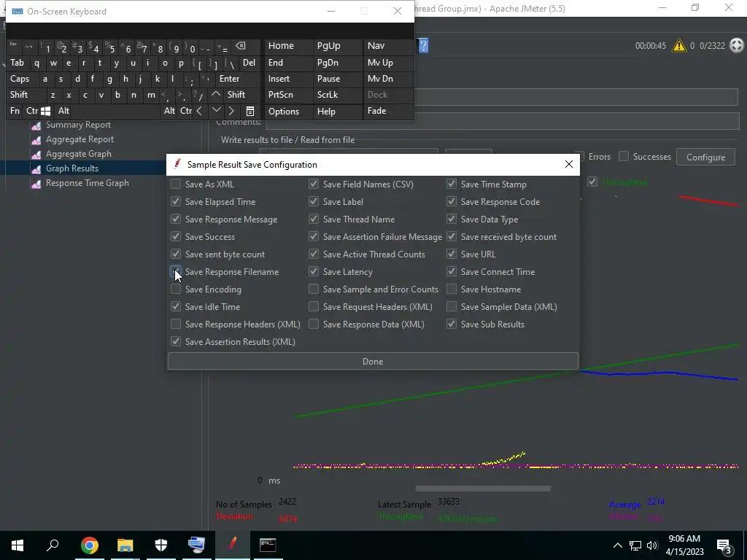
Task: Click Done to close save configuration
Action: [x=373, y=362]
